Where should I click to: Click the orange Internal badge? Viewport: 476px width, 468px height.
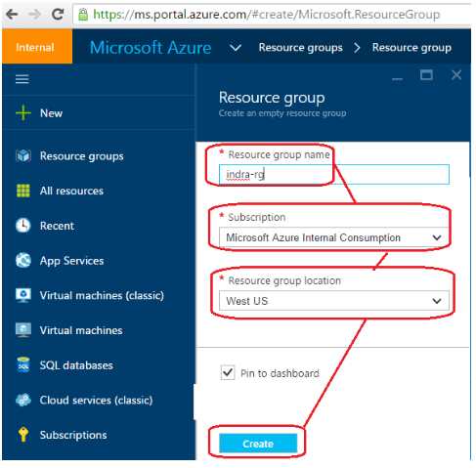37,46
